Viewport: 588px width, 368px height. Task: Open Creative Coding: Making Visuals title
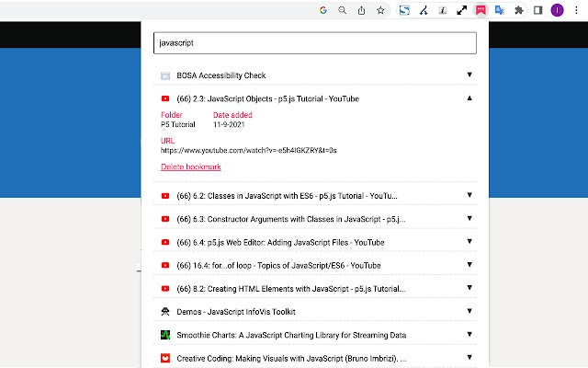point(291,359)
